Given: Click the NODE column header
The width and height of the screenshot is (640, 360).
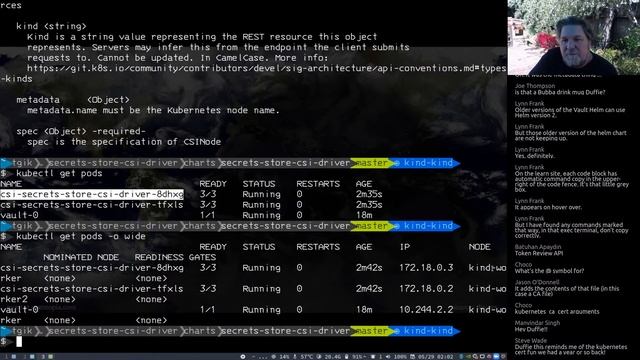Looking at the screenshot, I should pyautogui.click(x=480, y=247).
